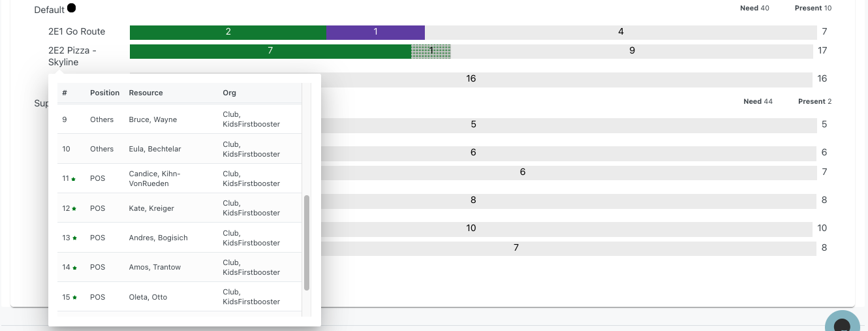This screenshot has height=331, width=868.
Task: Click the green star on row 11
Action: coord(74,179)
